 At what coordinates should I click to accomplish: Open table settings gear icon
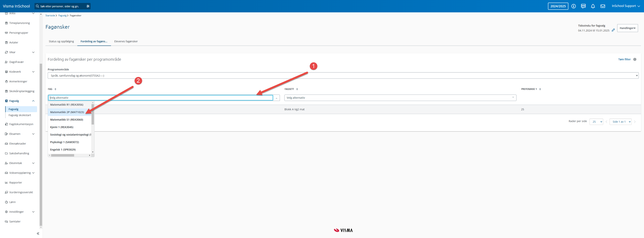(x=635, y=59)
